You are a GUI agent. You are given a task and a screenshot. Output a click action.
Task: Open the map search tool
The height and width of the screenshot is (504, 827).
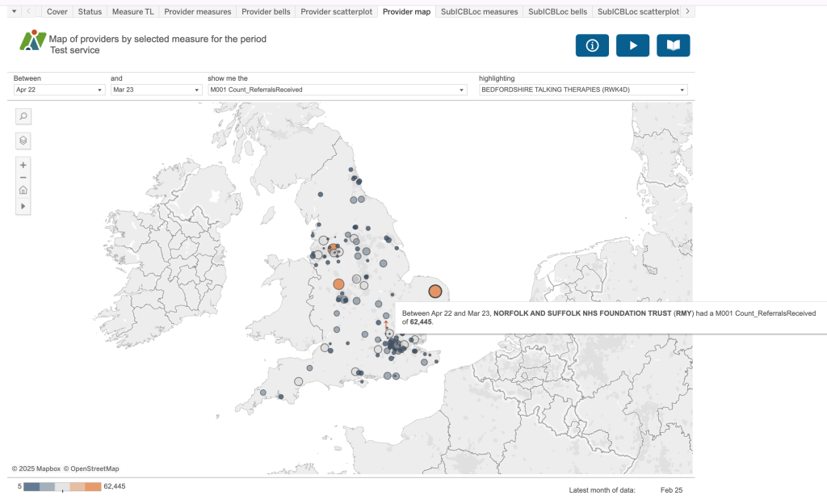click(23, 116)
